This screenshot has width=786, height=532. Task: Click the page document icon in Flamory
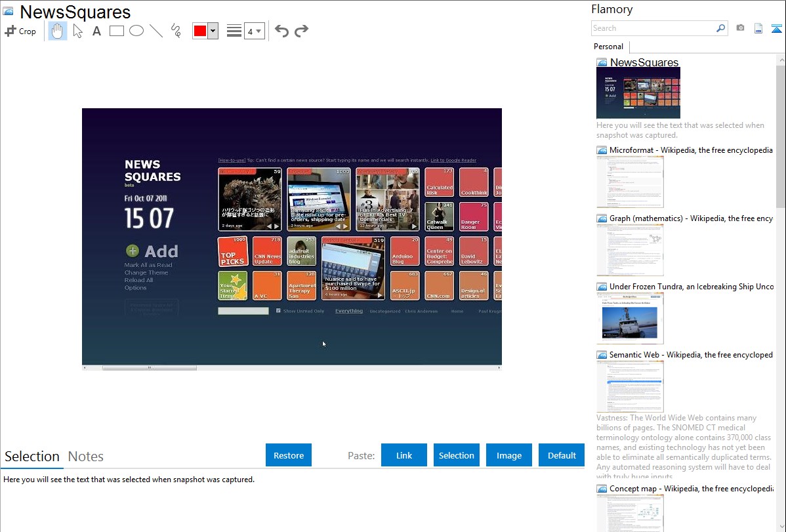758,28
